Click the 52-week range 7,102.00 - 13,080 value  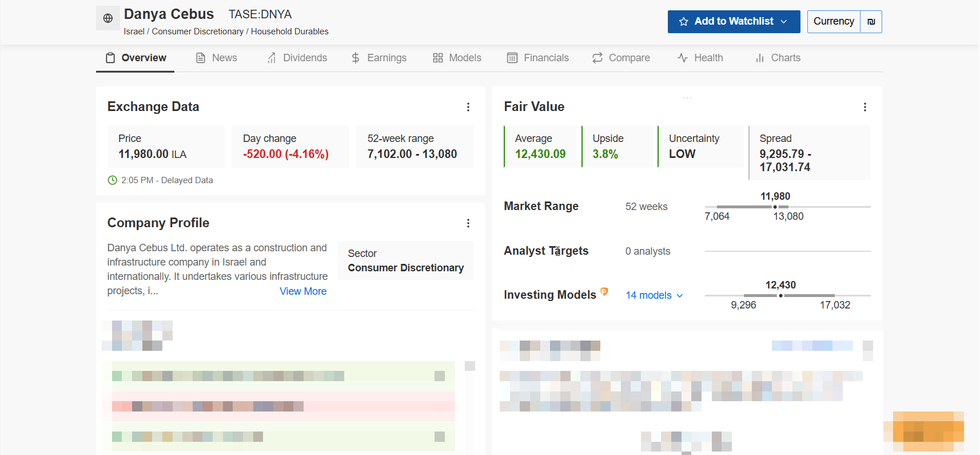pyautogui.click(x=412, y=154)
